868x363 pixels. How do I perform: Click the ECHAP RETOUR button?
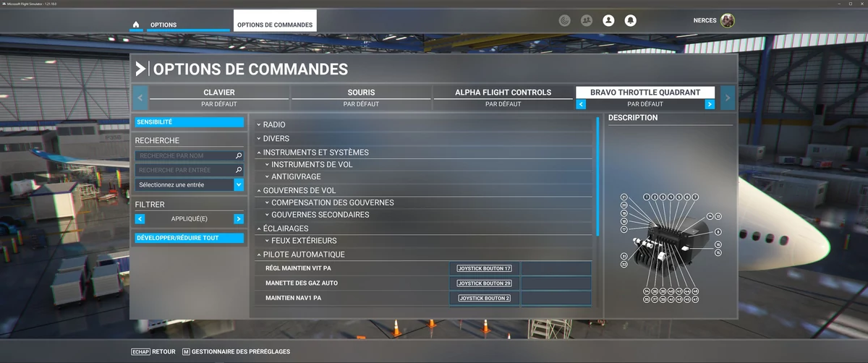pyautogui.click(x=153, y=351)
